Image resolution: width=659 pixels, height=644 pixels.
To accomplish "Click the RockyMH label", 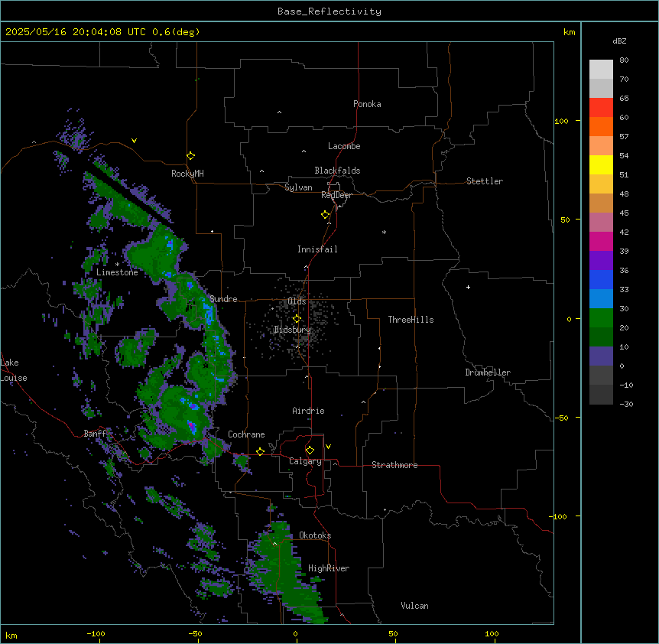I will coord(187,174).
